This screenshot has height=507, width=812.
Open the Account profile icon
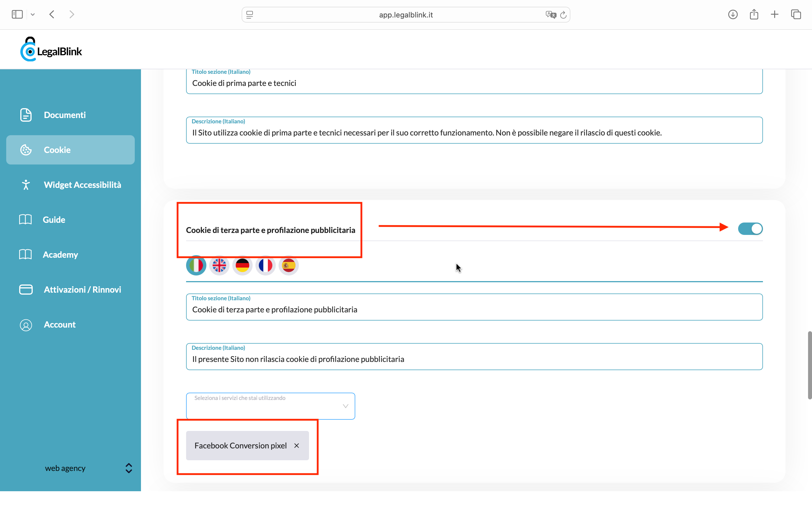26,324
